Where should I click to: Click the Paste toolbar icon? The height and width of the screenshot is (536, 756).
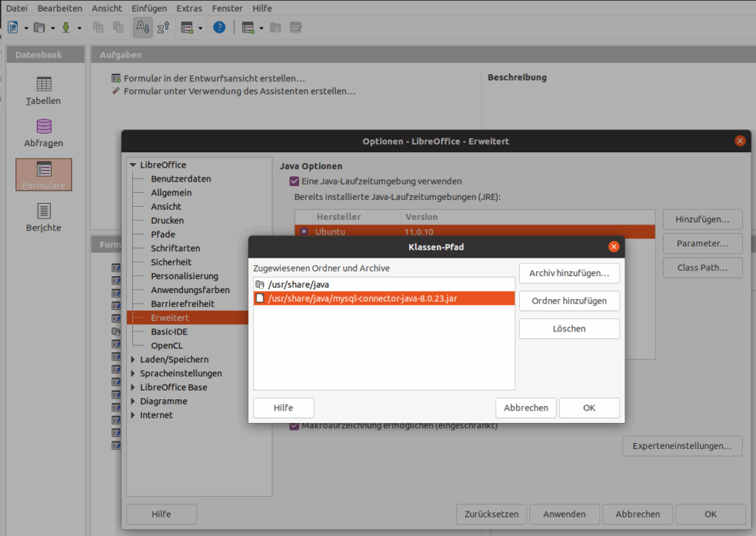pyautogui.click(x=117, y=27)
